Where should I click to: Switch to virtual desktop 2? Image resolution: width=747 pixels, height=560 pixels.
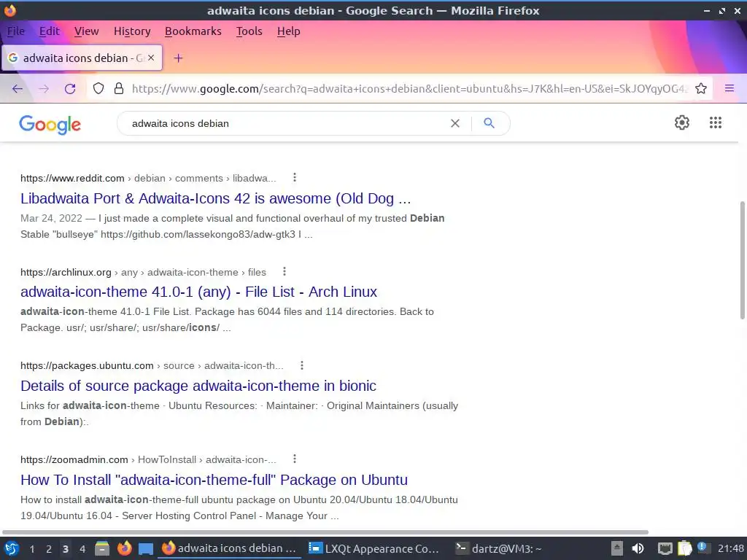(x=49, y=549)
